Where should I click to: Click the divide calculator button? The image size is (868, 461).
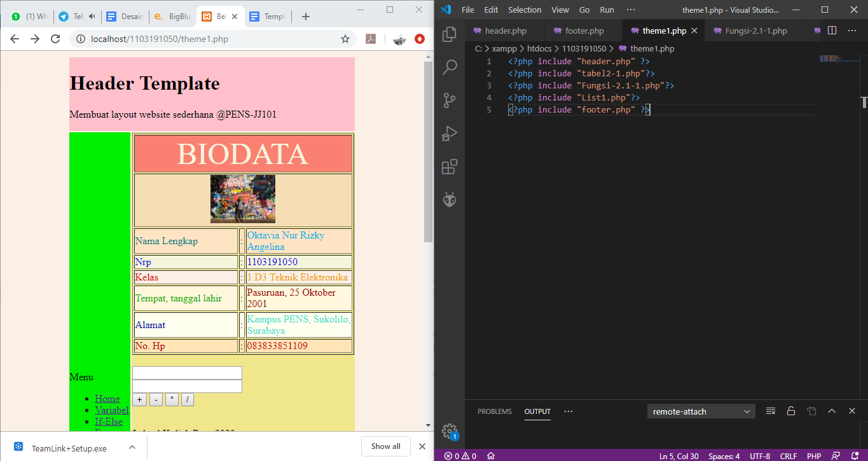coord(188,400)
